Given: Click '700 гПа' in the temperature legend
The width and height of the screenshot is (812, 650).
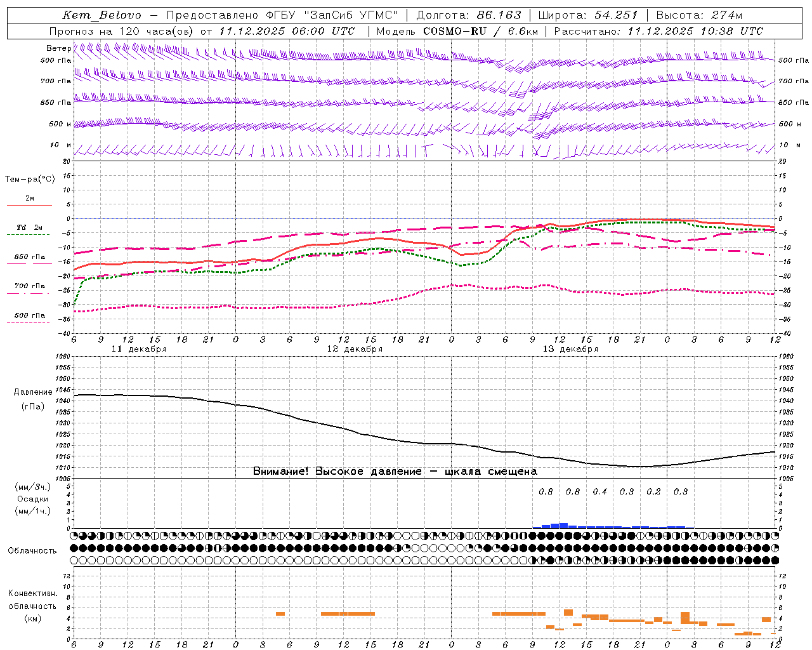Looking at the screenshot, I should click(30, 286).
